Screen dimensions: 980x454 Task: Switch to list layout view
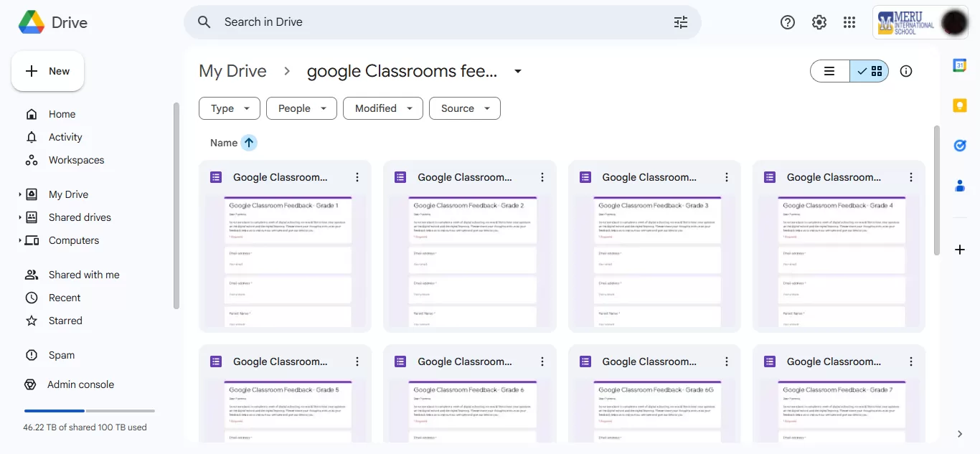click(830, 71)
